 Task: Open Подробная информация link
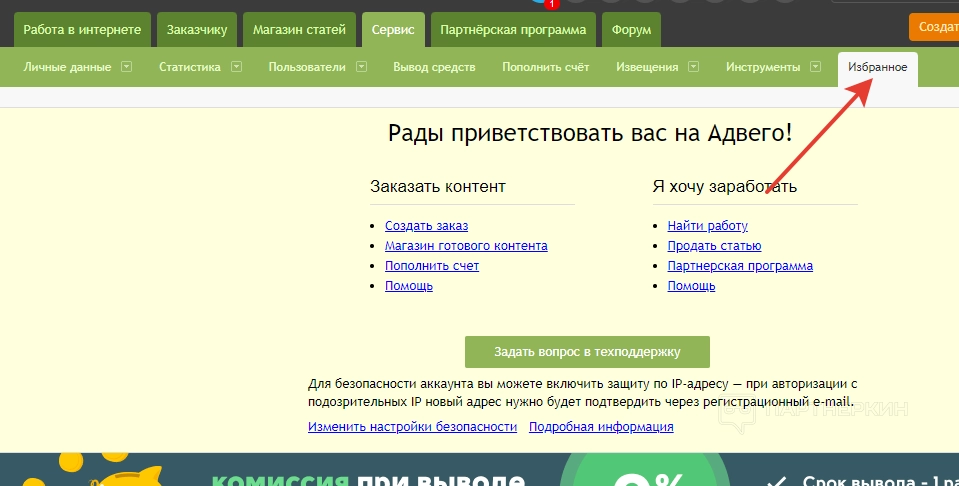tap(601, 427)
